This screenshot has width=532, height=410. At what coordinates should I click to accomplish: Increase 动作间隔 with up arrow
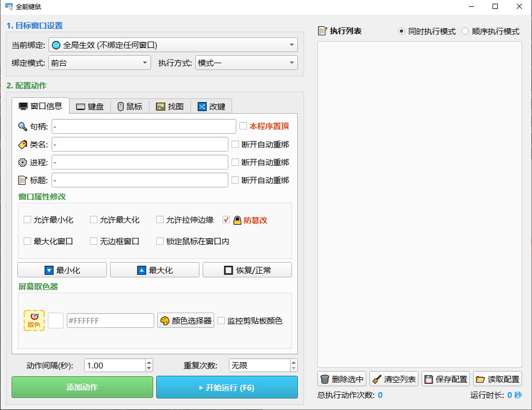point(149,363)
